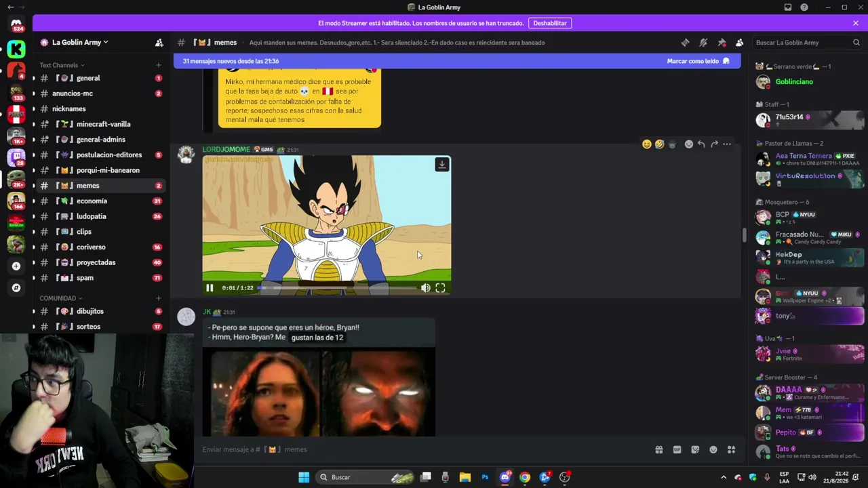
Task: Open the minecraft-vanilla channel
Action: [98, 124]
